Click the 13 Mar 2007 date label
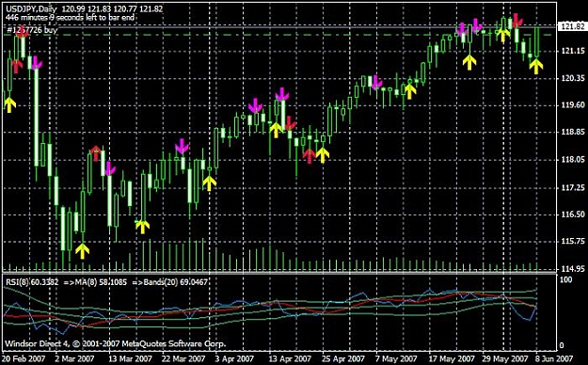The image size is (588, 365). [130, 358]
